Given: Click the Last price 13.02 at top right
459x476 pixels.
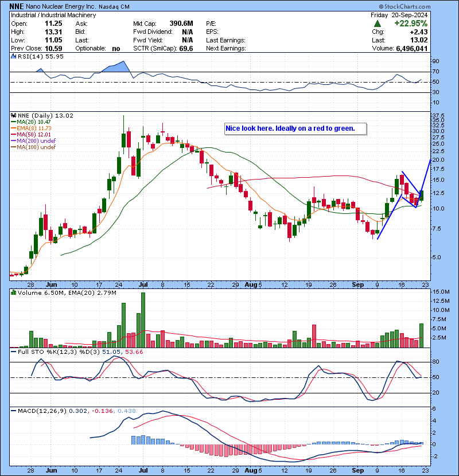Looking at the screenshot, I should (x=419, y=40).
